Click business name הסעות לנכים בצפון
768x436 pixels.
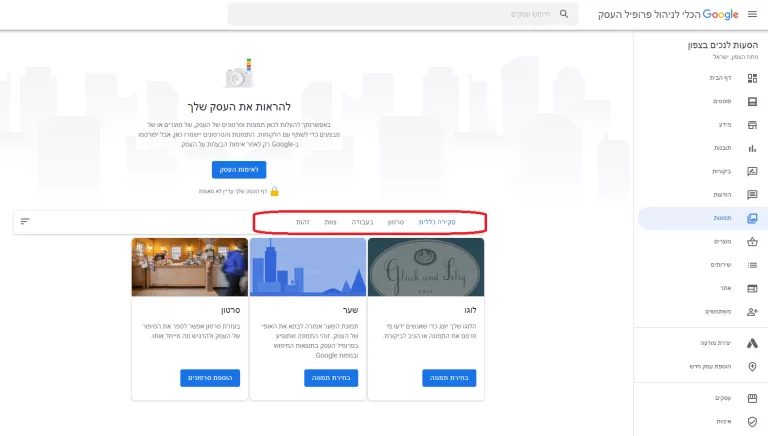pyautogui.click(x=722, y=45)
